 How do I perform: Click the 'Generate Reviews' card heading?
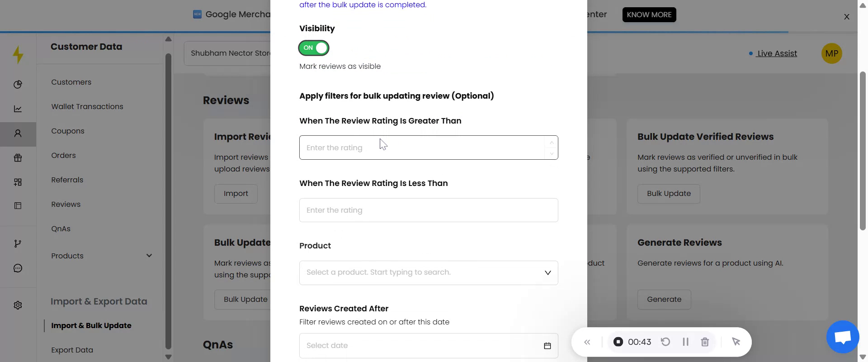679,243
